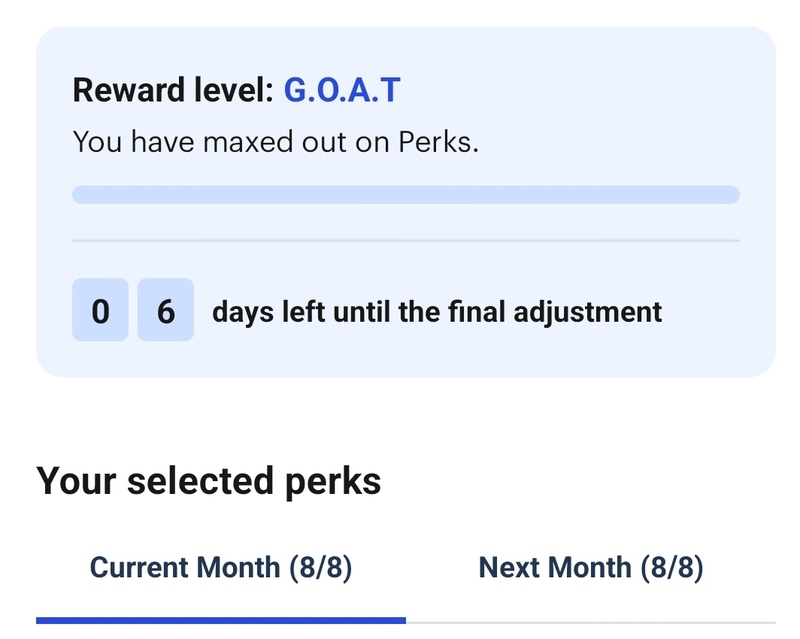Tap the word "Perks." in the message
This screenshot has width=800, height=639.
pos(439,142)
